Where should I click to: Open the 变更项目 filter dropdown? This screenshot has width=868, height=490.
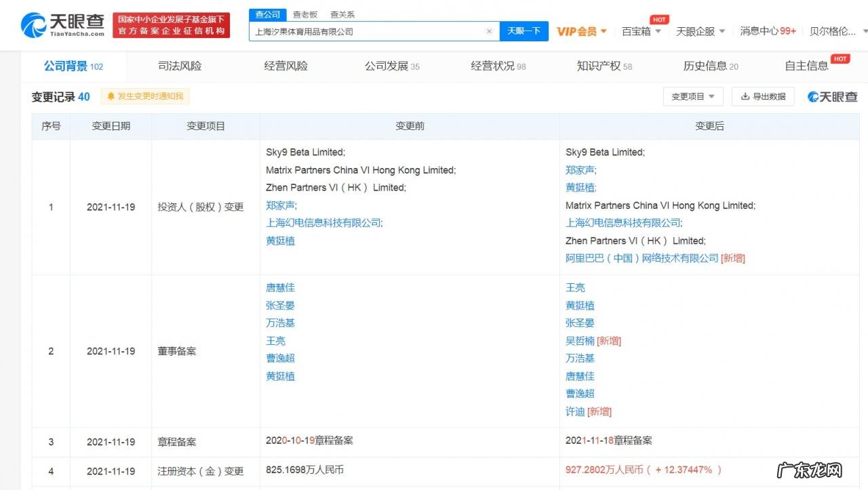click(692, 96)
